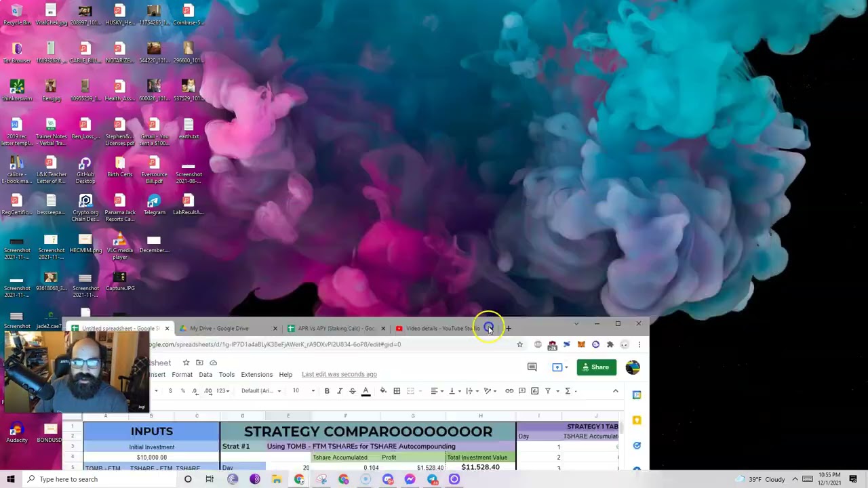Move spreadsheet using the folder icon
The height and width of the screenshot is (488, 868).
point(199,363)
